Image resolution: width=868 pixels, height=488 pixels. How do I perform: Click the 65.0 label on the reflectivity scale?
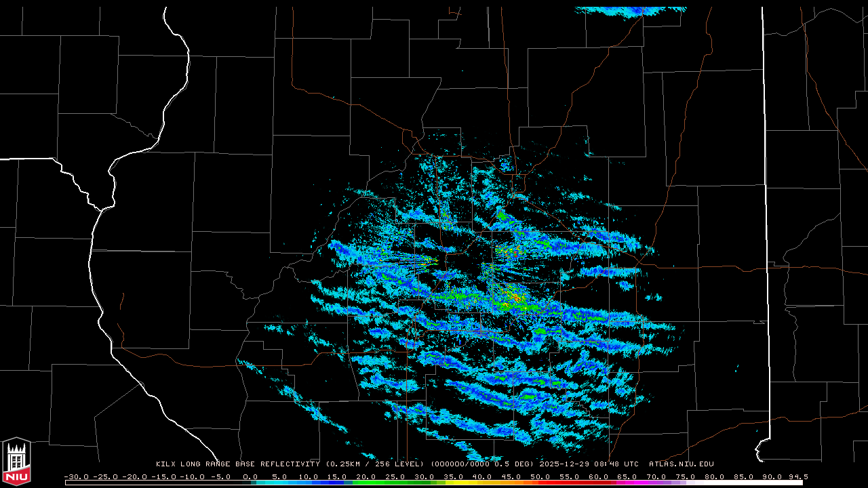629,476
